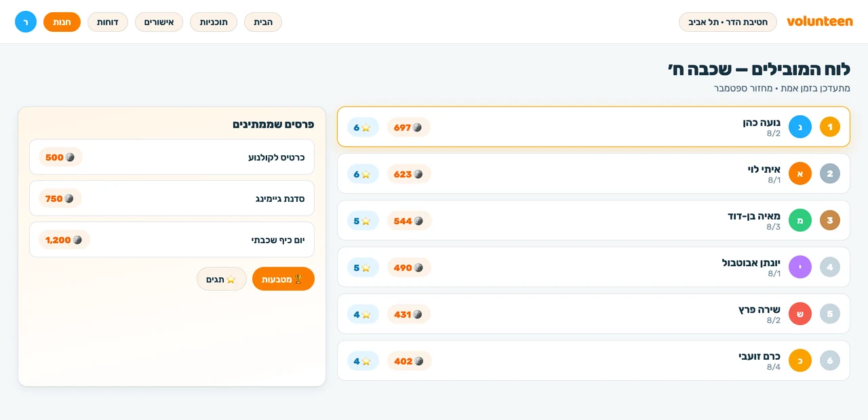
Task: Open the אישורים tab
Action: point(159,22)
